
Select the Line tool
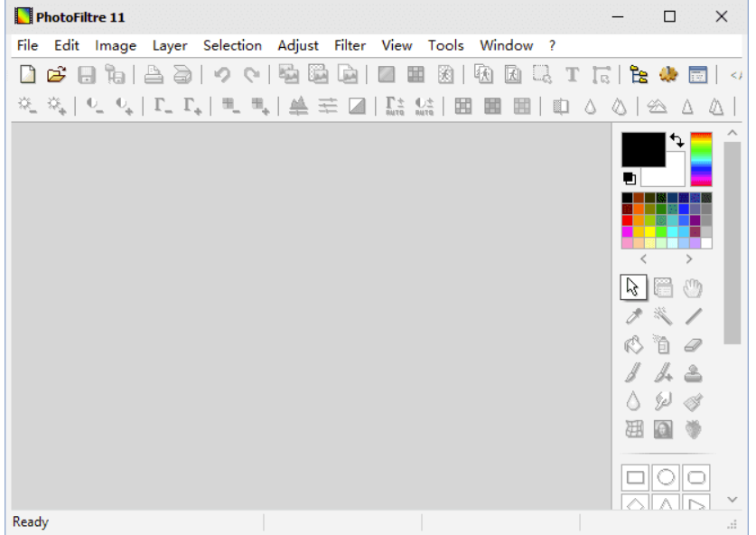pos(694,316)
